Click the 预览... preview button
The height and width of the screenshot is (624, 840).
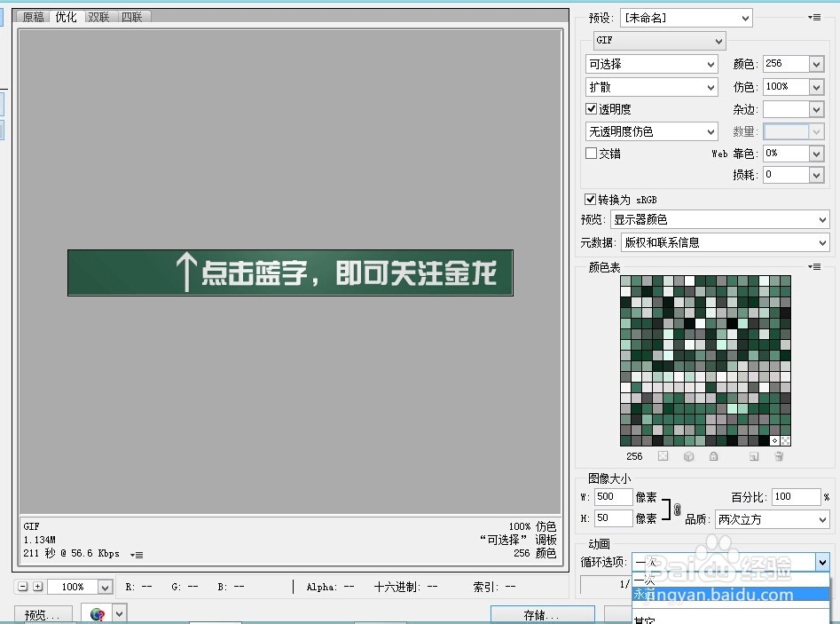click(43, 615)
